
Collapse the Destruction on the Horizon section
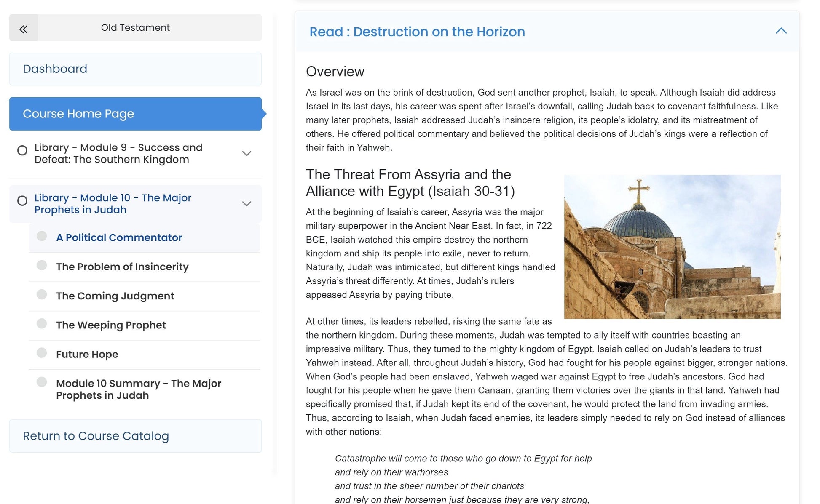781,31
